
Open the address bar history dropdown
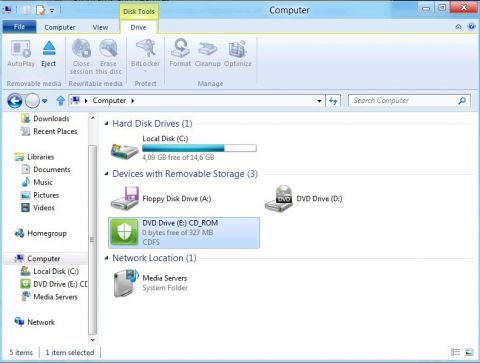[319, 101]
